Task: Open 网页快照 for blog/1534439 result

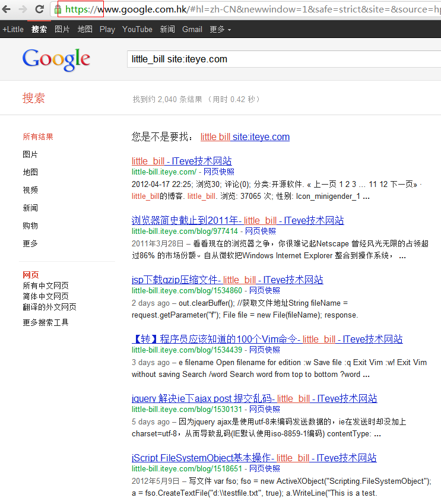Action: click(265, 350)
